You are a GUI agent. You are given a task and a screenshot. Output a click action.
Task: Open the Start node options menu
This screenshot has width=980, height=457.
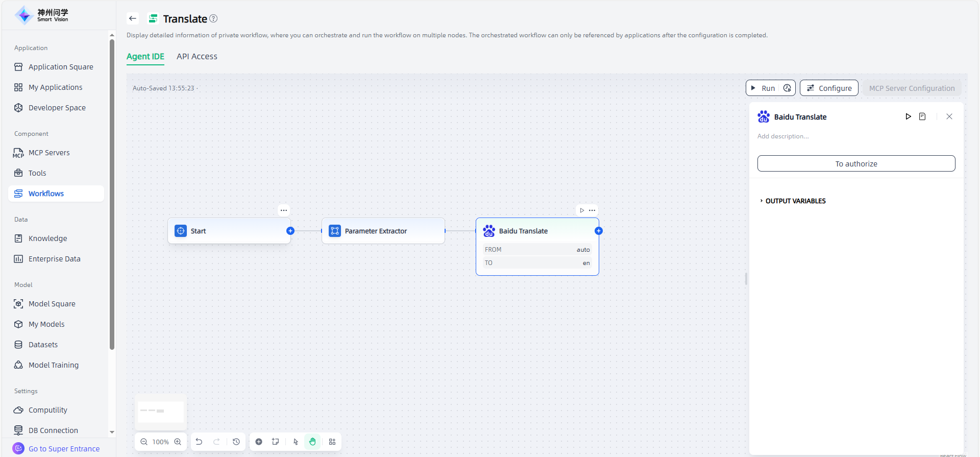point(284,210)
